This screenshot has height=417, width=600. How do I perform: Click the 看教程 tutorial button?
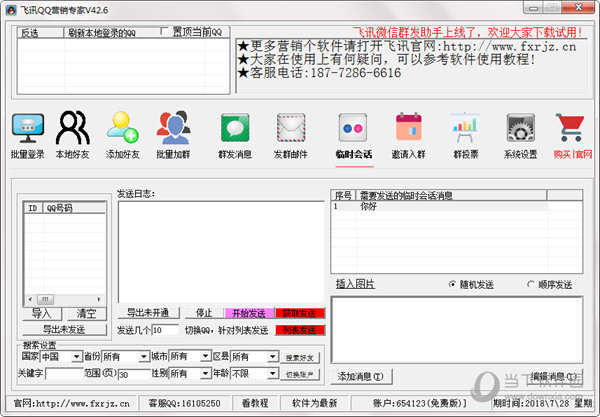click(255, 403)
